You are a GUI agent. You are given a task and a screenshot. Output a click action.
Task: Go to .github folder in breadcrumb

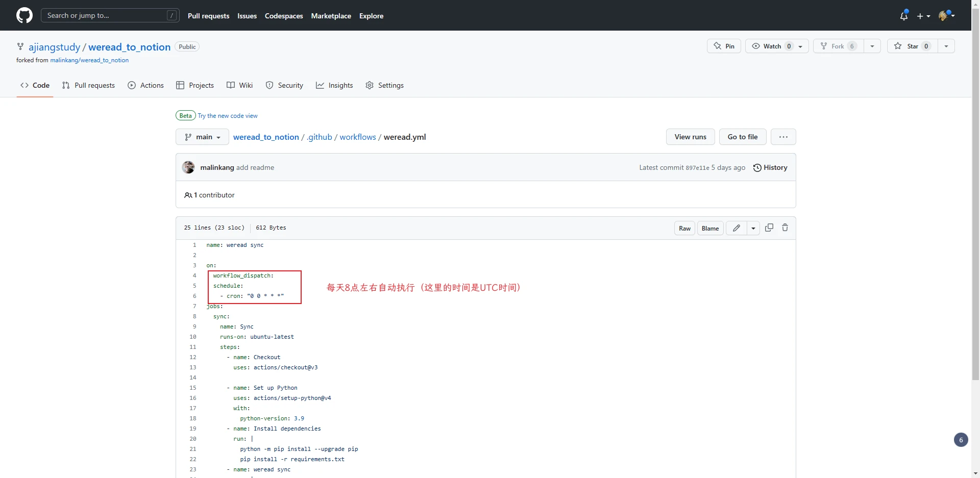coord(320,137)
